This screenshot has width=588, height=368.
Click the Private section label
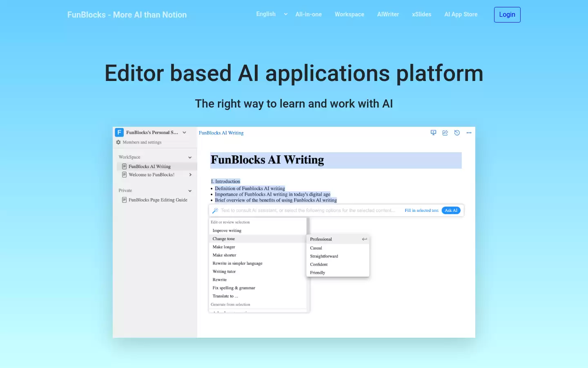click(125, 191)
